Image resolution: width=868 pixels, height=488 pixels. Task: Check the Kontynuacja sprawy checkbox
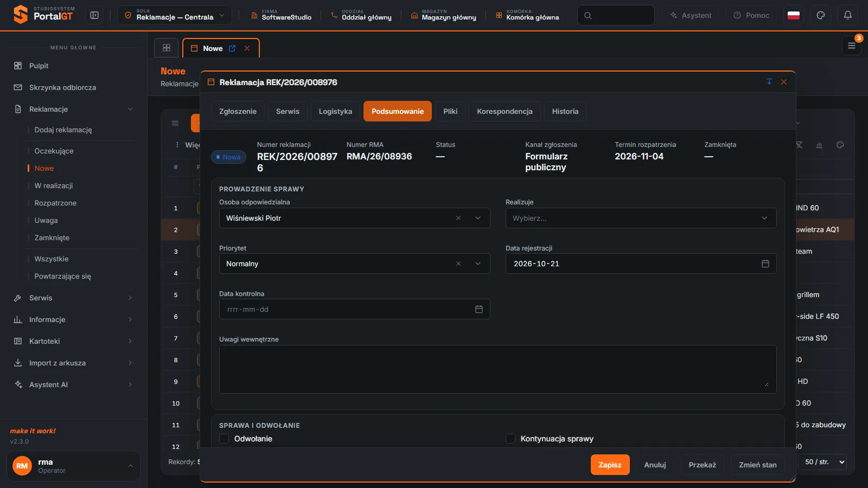tap(510, 439)
